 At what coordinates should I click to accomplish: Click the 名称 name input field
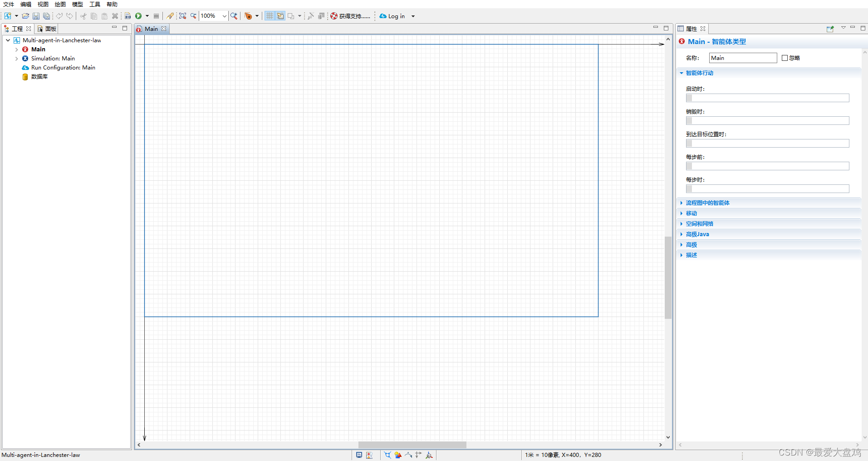click(743, 58)
